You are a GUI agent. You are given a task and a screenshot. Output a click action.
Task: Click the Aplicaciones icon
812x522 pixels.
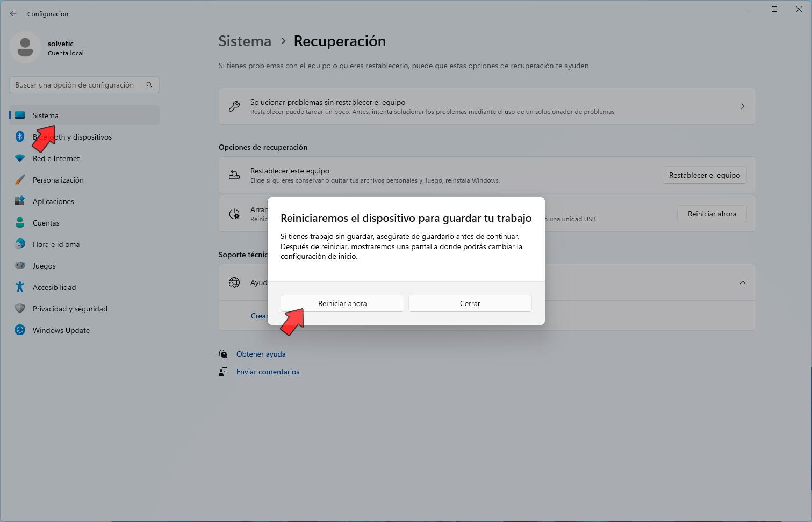pyautogui.click(x=20, y=201)
